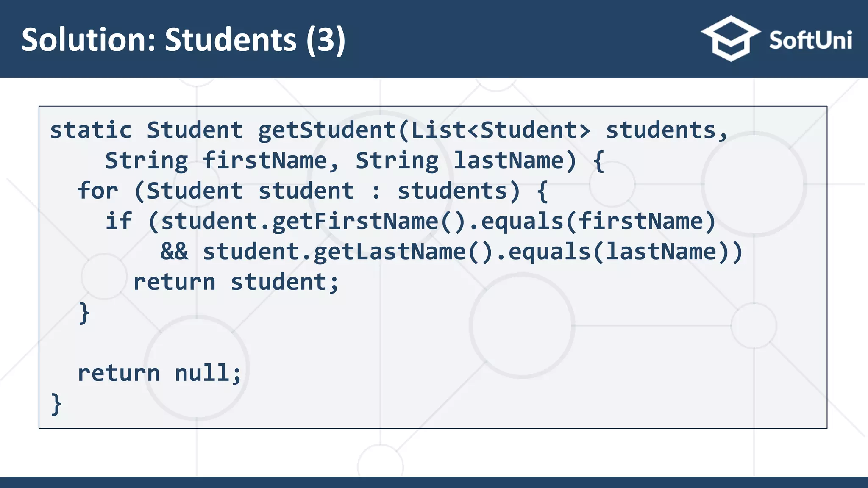Click the SoftUni brand name text
This screenshot has width=868, height=488.
click(810, 41)
